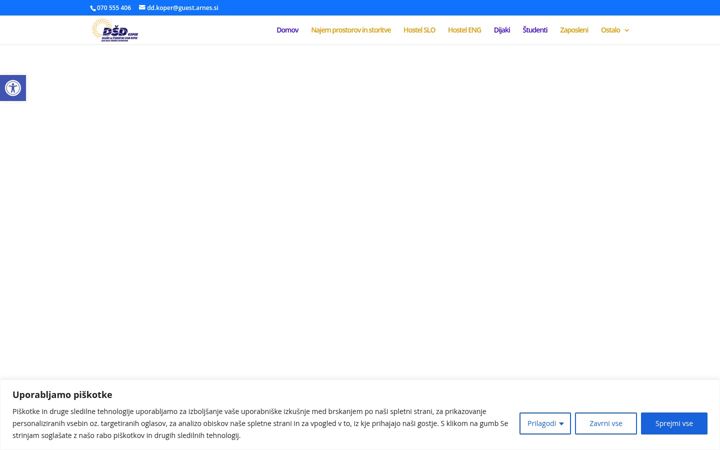Go to Domov page

pos(287,30)
